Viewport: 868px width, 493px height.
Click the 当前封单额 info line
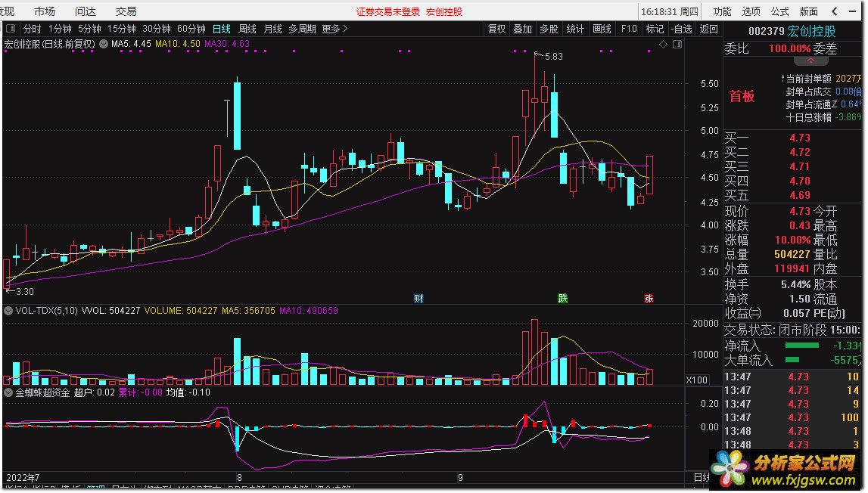[823, 79]
